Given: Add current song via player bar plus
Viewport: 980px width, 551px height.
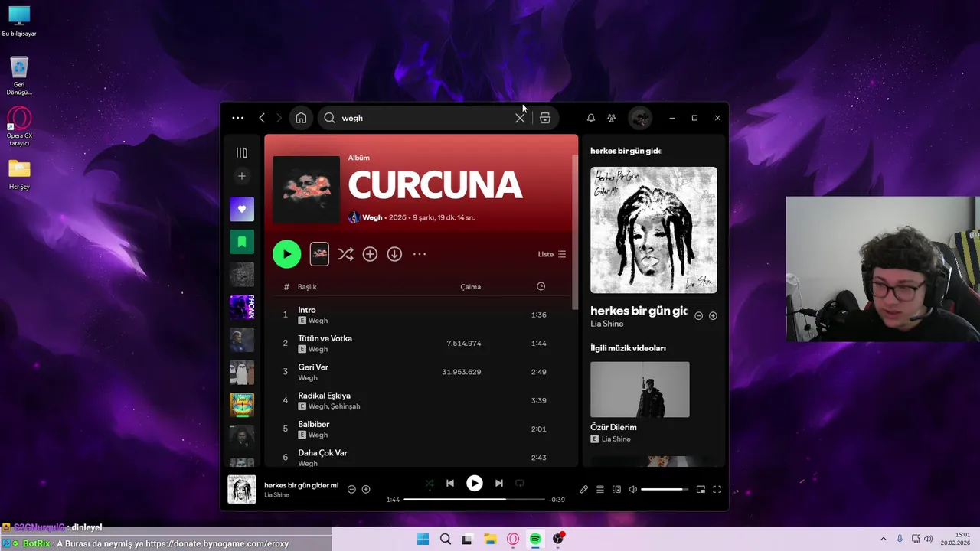Looking at the screenshot, I should pyautogui.click(x=366, y=489).
